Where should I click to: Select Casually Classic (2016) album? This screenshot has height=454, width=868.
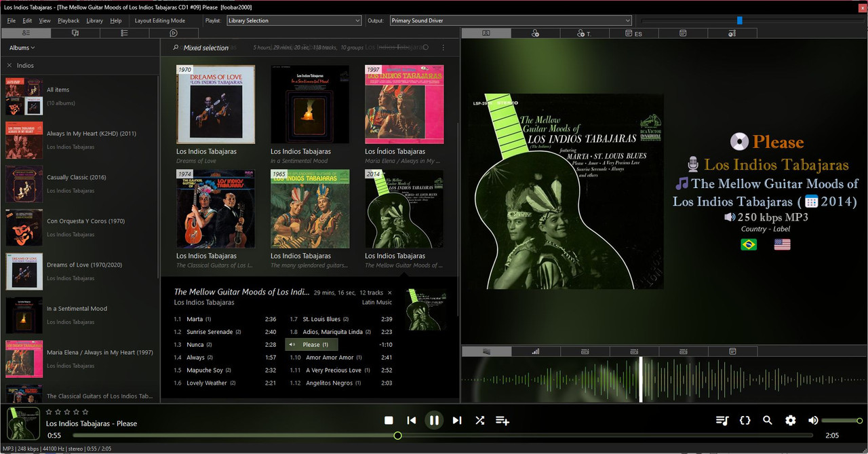tap(80, 183)
